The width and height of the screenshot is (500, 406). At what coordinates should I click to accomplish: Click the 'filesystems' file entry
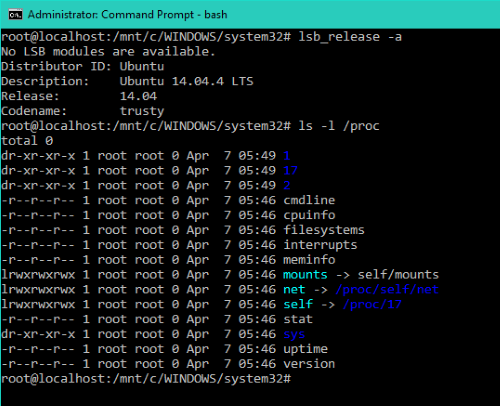(x=324, y=230)
